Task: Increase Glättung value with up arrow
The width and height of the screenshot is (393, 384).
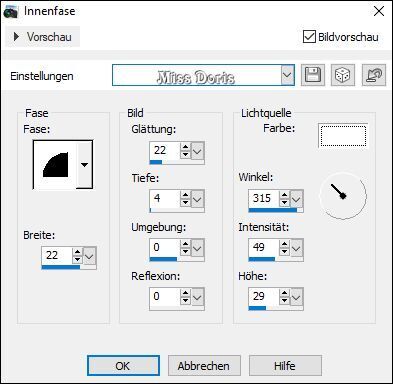Action: click(x=185, y=147)
